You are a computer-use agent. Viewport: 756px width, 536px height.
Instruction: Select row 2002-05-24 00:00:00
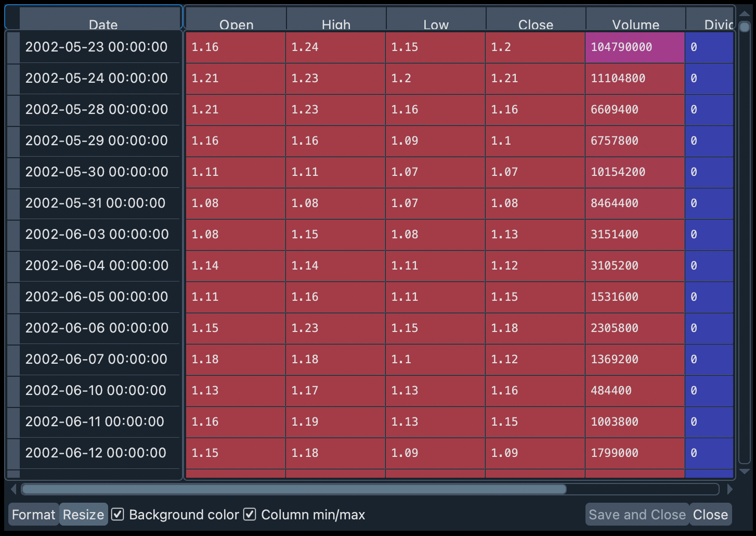click(97, 78)
